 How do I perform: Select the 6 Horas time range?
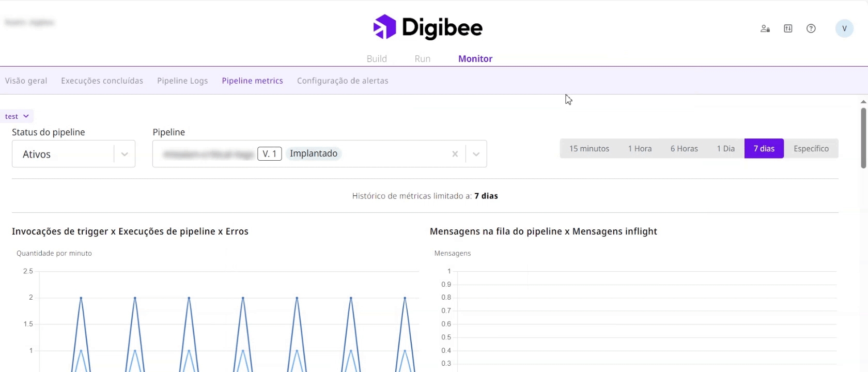tap(684, 149)
